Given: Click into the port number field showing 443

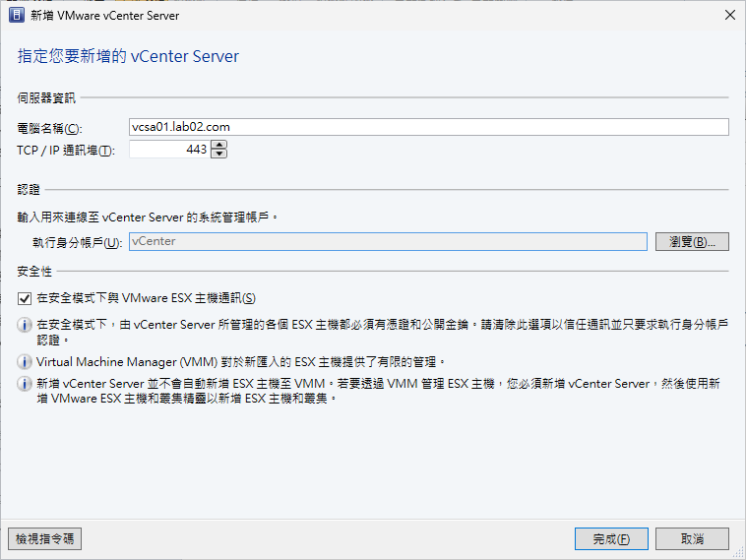Looking at the screenshot, I should (x=168, y=150).
